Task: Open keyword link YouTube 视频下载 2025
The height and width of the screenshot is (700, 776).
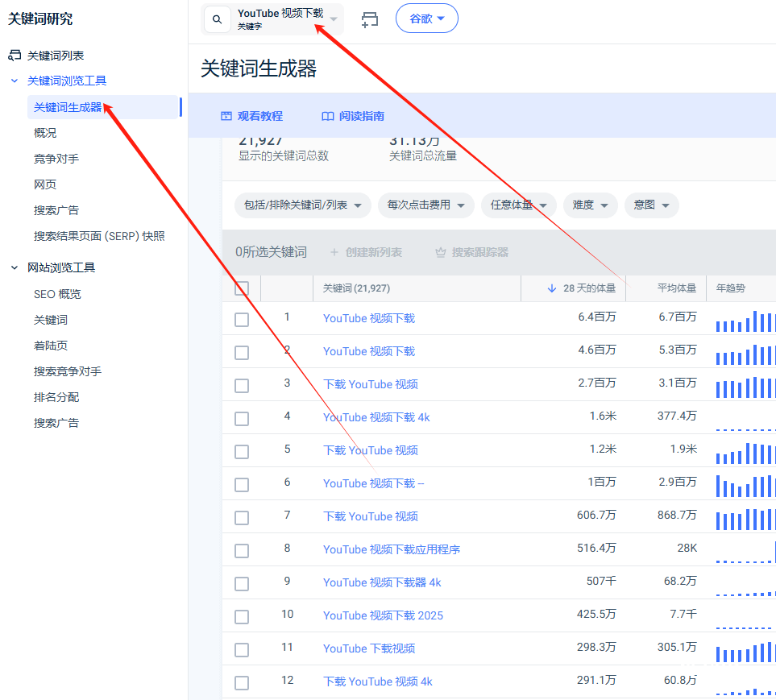Action: click(x=383, y=615)
